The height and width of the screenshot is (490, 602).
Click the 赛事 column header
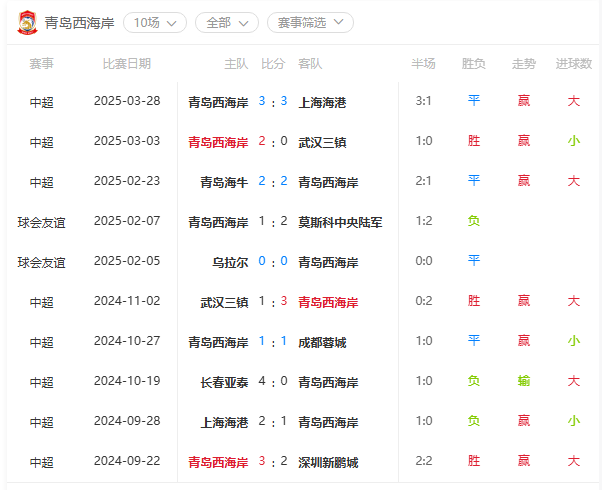41,63
